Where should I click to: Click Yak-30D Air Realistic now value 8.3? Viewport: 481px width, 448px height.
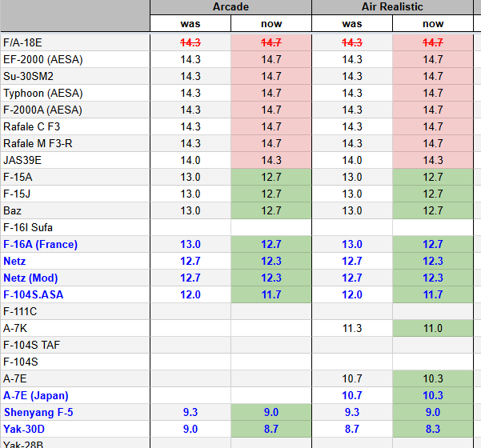(433, 429)
